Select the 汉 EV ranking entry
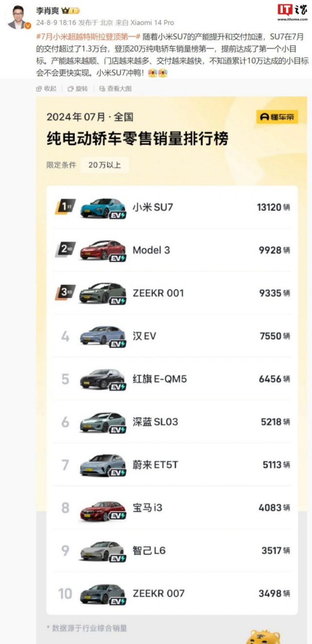 pos(172,336)
